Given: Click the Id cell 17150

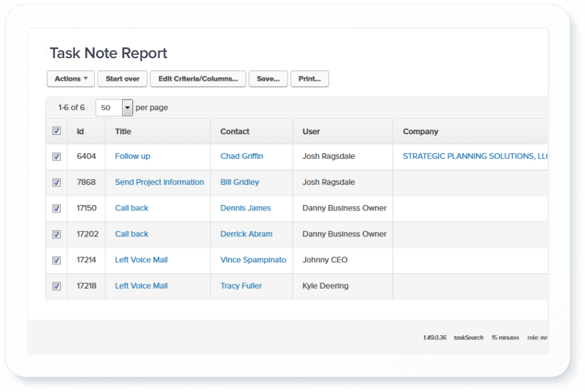Looking at the screenshot, I should 87,208.
